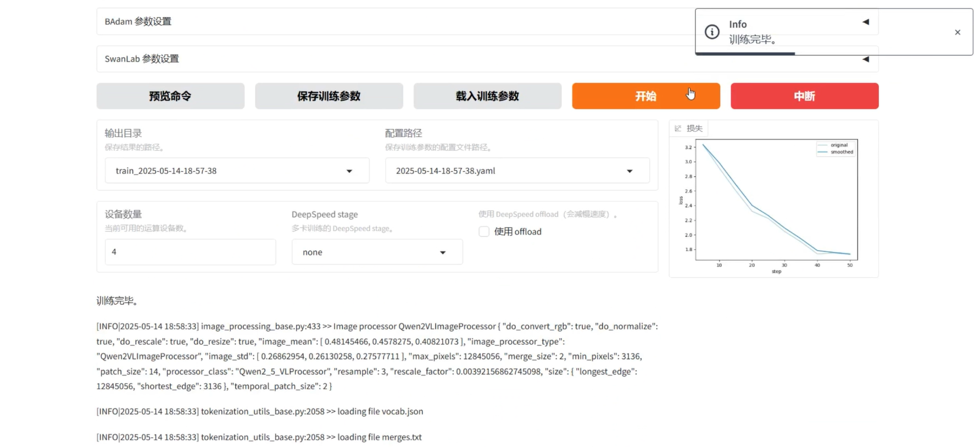
Task: Click the chart icon beside 损失 label
Action: pyautogui.click(x=678, y=128)
